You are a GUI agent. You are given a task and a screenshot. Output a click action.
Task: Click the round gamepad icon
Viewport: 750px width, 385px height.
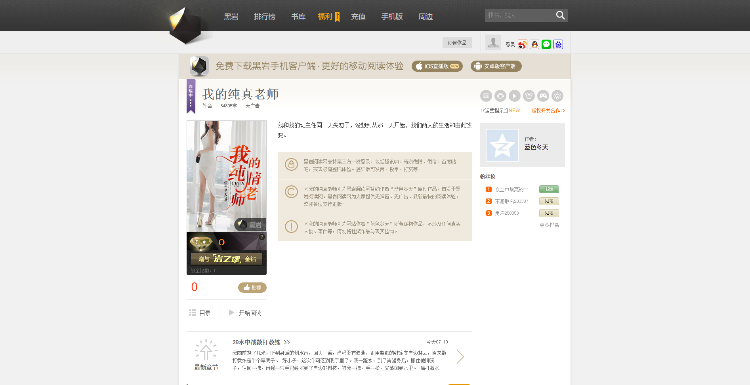click(x=543, y=96)
